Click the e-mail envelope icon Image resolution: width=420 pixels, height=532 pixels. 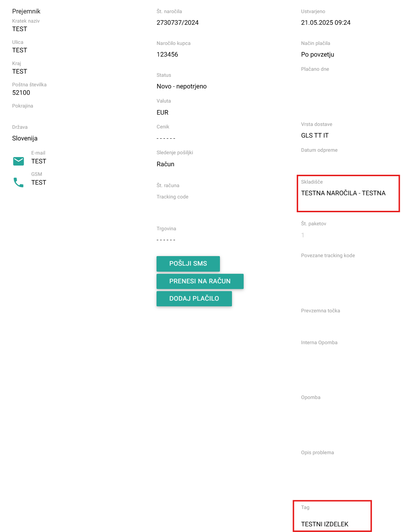tap(18, 161)
